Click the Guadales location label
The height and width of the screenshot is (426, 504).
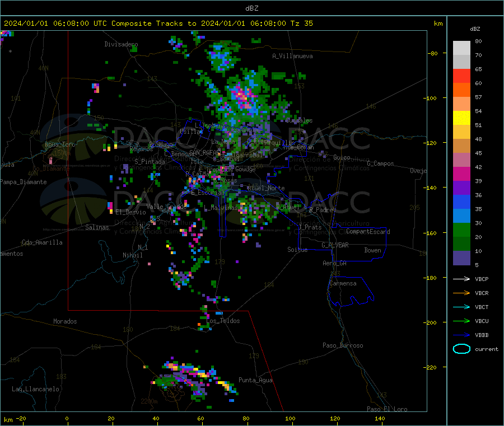click(x=299, y=120)
